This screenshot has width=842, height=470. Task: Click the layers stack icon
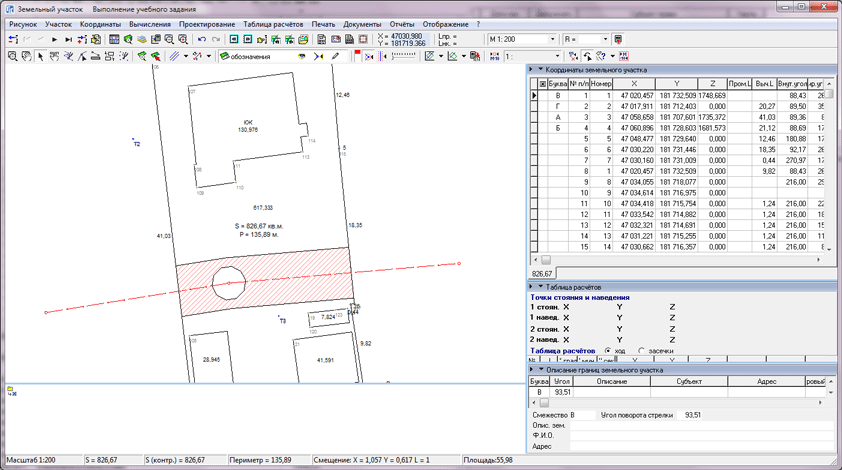click(x=142, y=39)
